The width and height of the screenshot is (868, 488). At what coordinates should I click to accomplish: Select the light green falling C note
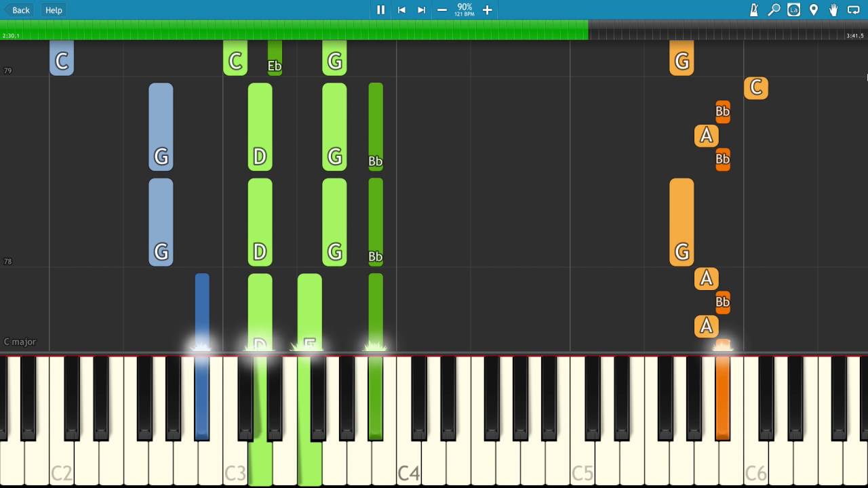[235, 58]
